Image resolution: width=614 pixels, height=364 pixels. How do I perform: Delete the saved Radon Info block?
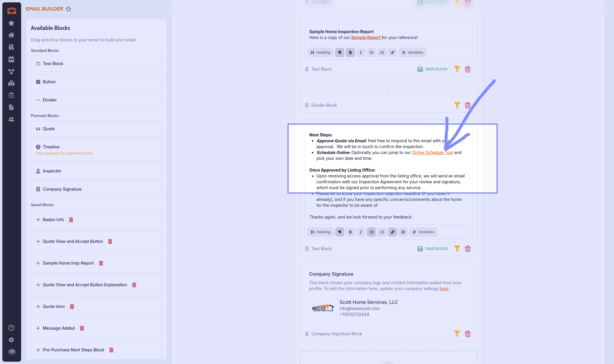point(71,220)
